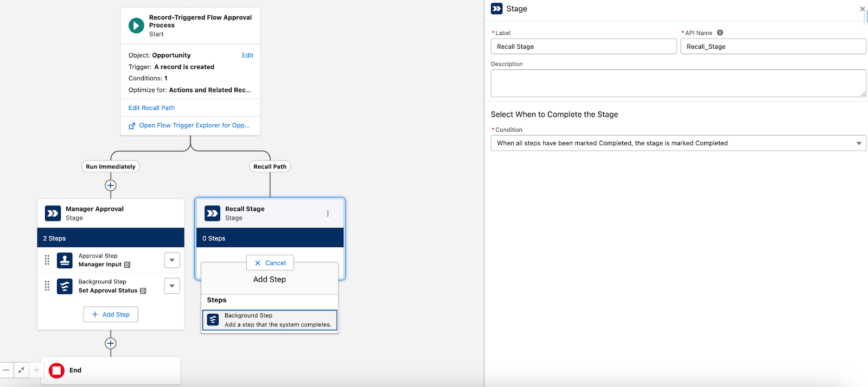Click the Set Approval Status background step icon
This screenshot has height=387, width=868.
click(x=65, y=286)
